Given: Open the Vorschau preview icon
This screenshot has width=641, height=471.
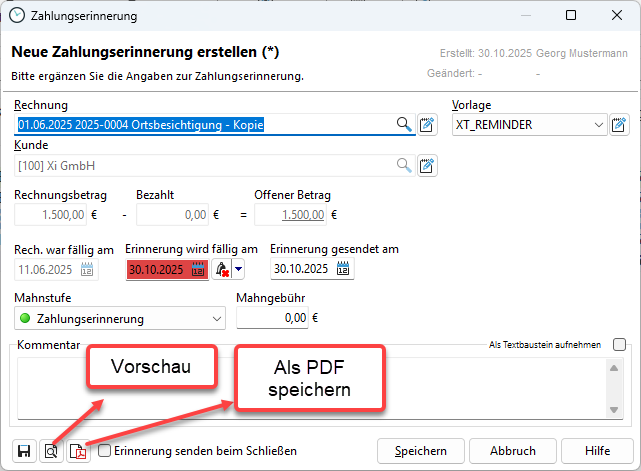Looking at the screenshot, I should click(51, 451).
